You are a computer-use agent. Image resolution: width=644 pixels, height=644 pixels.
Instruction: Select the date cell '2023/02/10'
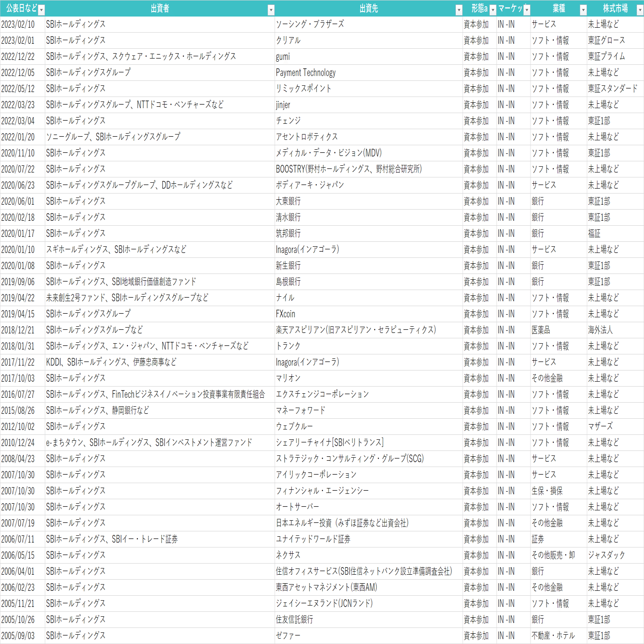coord(22,25)
